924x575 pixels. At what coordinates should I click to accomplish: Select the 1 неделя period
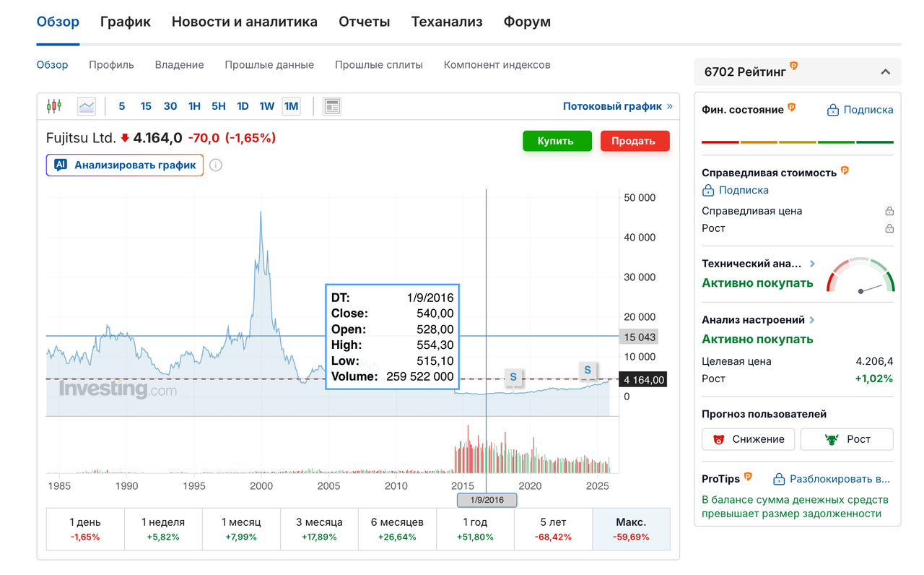coord(163,529)
